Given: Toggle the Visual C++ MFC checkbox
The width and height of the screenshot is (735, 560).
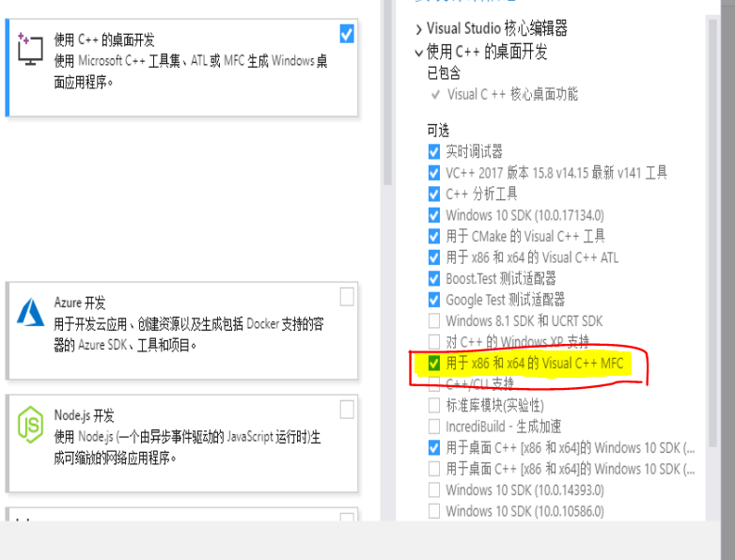Looking at the screenshot, I should point(434,364).
